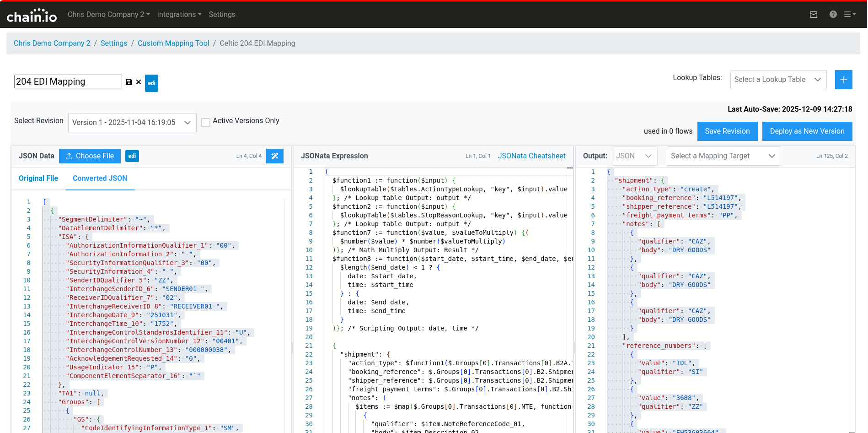Open the Output JSON format dropdown
This screenshot has height=433, width=868.
[x=634, y=156]
